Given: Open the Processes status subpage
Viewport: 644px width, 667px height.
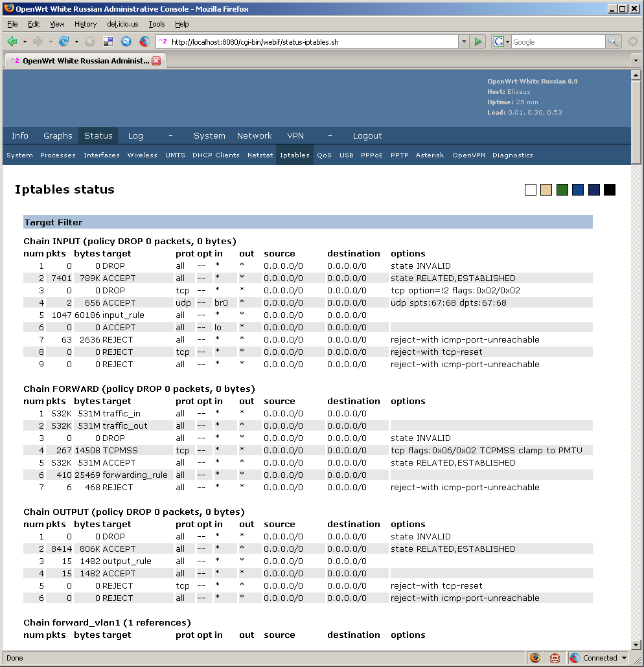Looking at the screenshot, I should 58,155.
